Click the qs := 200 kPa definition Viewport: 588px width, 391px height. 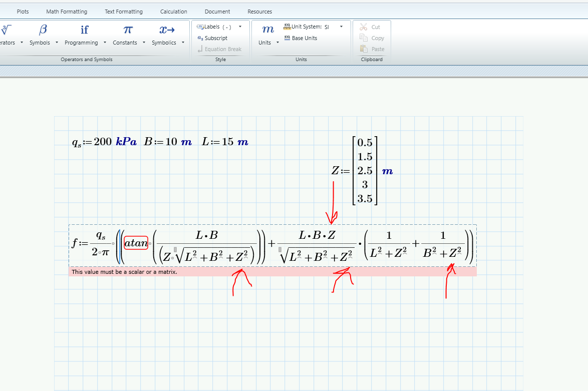tap(104, 142)
